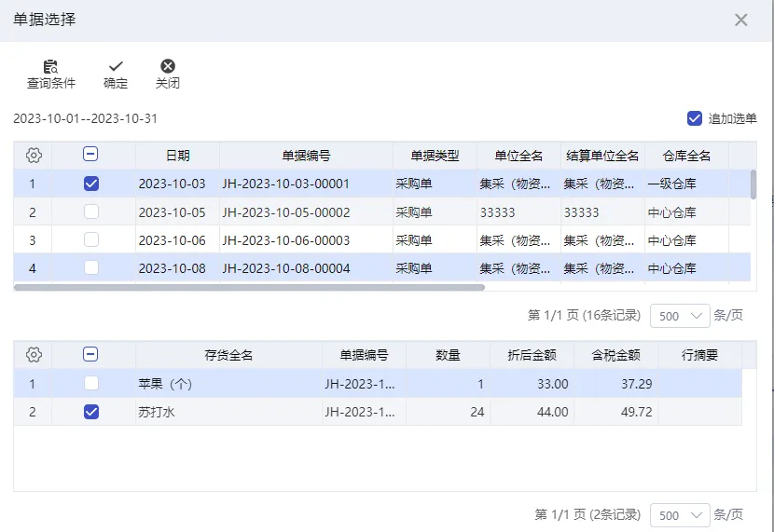Click the 单据类型 column header
The width and height of the screenshot is (774, 532).
tap(435, 156)
